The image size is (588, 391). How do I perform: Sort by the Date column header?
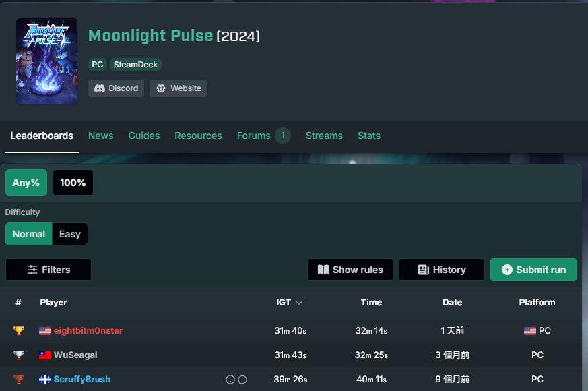click(452, 303)
